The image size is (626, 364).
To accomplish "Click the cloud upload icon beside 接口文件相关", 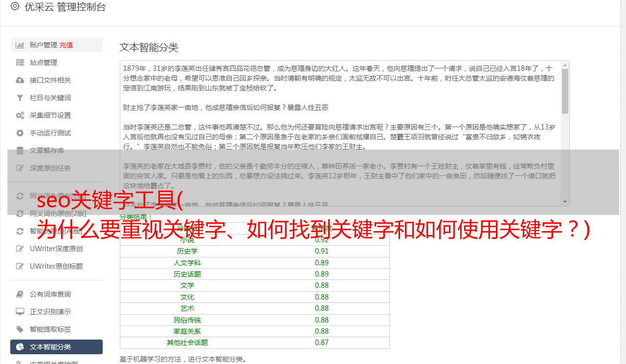I will (19, 80).
